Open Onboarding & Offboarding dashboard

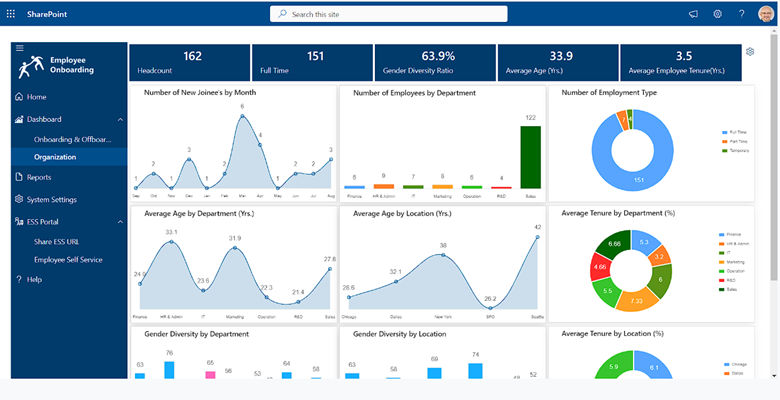point(73,139)
